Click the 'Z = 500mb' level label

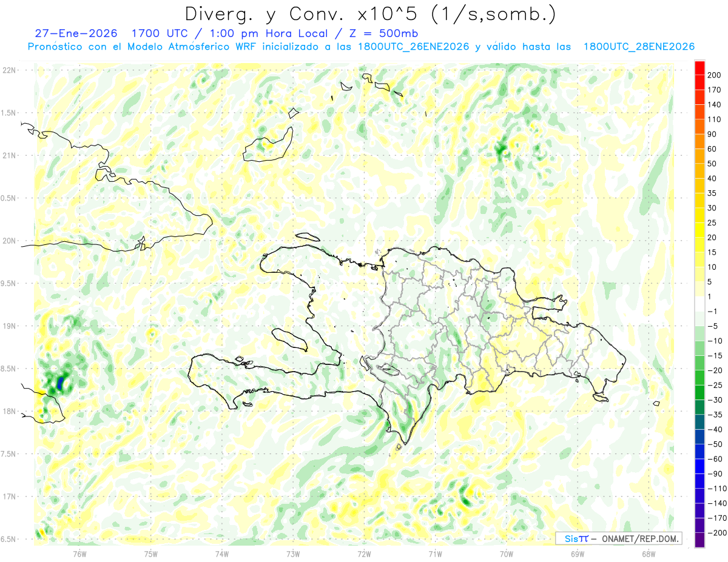(385, 33)
